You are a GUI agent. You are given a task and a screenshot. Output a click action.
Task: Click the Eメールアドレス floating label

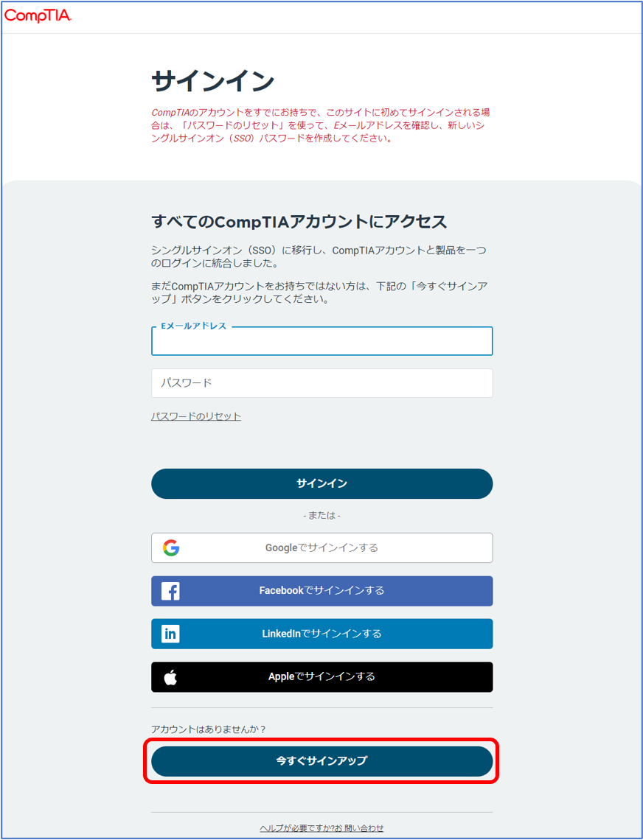tap(194, 326)
